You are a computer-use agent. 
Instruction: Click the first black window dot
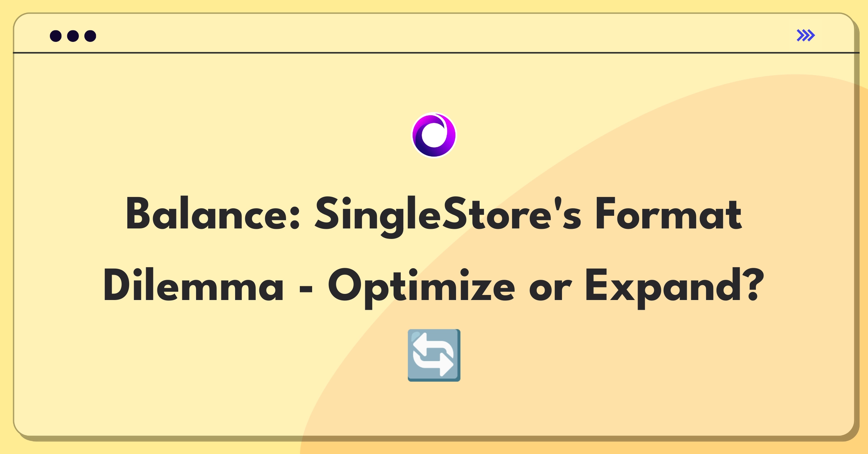tap(56, 36)
